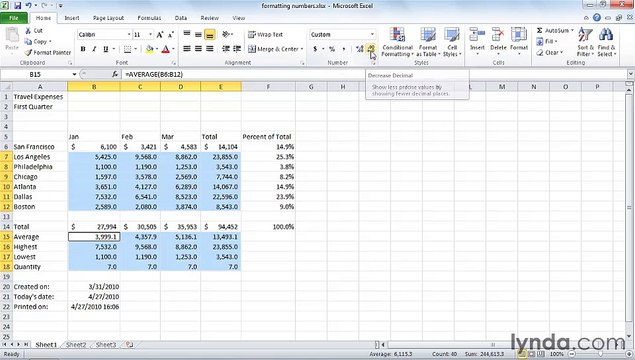
Task: Switch to the Page Layout tab
Action: (x=108, y=18)
